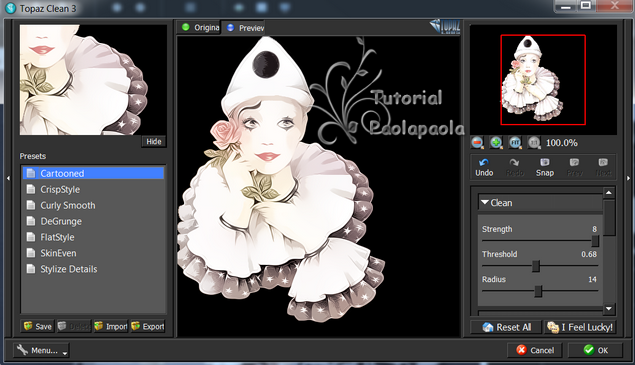Select the FlatStyle preset
Screen dimensions: 635x365
(x=94, y=237)
